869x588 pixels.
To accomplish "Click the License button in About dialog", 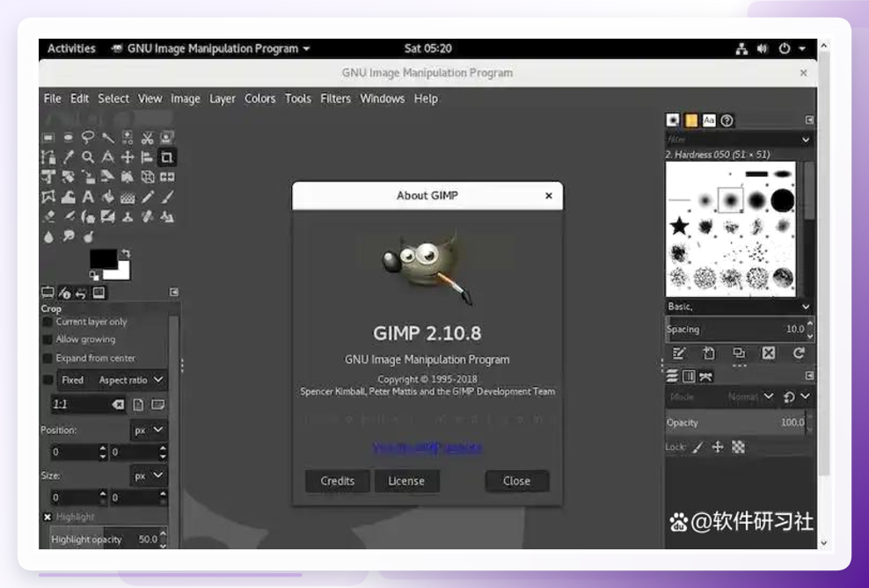I will (x=406, y=481).
